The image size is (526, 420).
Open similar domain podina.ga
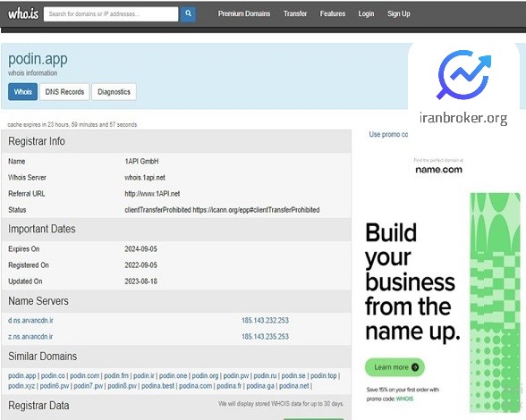tap(260, 386)
